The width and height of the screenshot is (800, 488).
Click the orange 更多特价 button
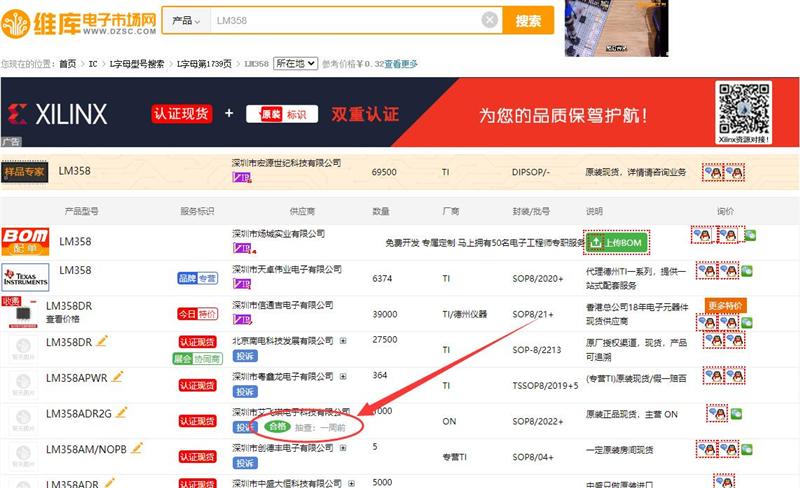tap(726, 306)
